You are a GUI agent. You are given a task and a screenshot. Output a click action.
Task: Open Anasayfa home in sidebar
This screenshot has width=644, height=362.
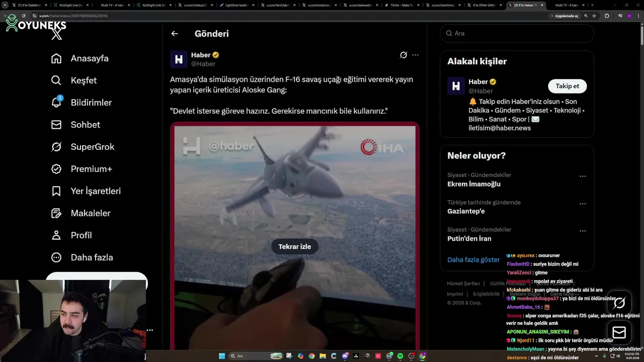(79, 58)
